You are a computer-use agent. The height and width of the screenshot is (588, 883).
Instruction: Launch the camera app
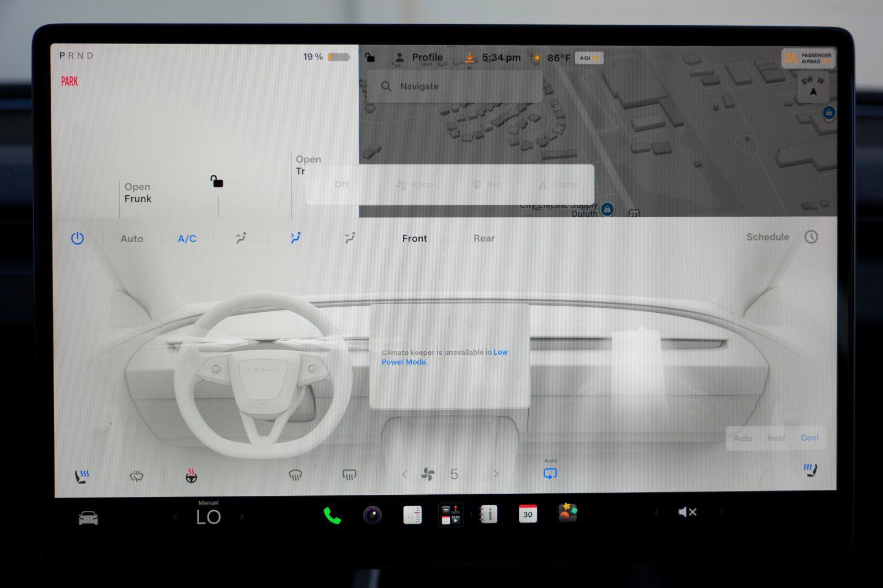click(x=373, y=515)
